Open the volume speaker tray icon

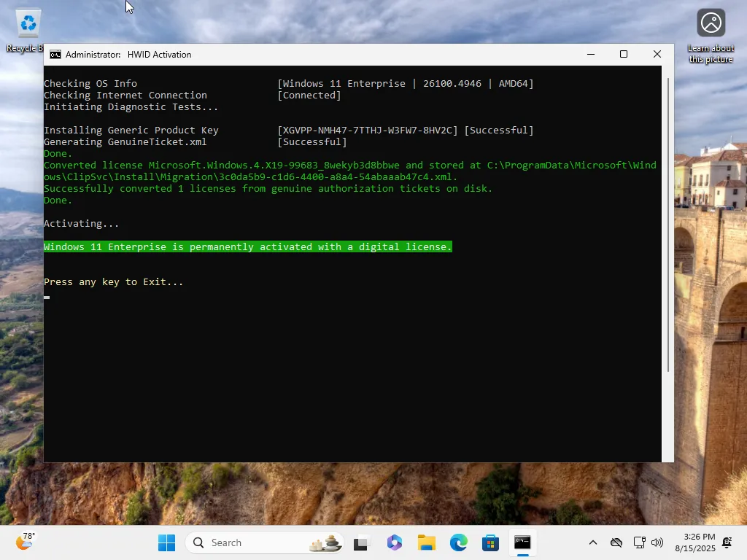pyautogui.click(x=657, y=542)
